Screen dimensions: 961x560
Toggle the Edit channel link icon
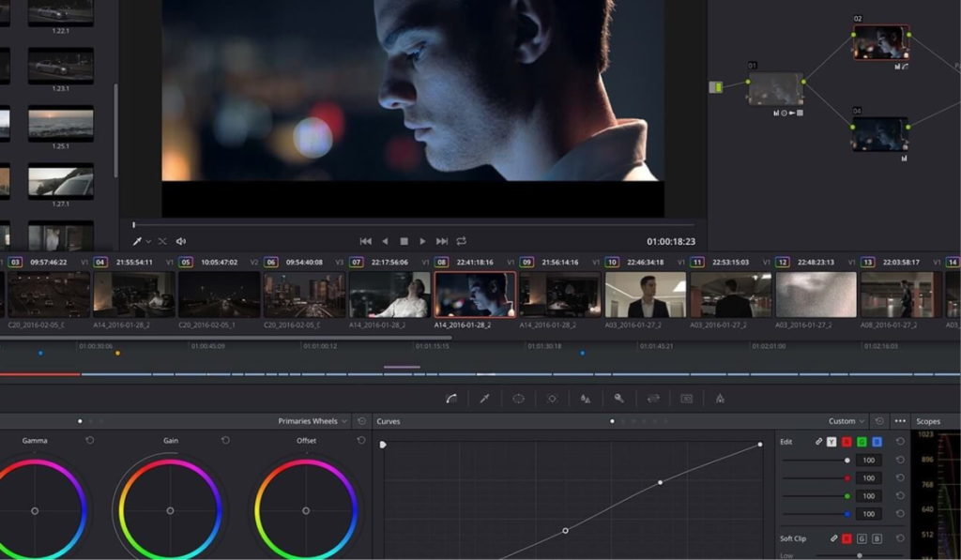tap(818, 441)
